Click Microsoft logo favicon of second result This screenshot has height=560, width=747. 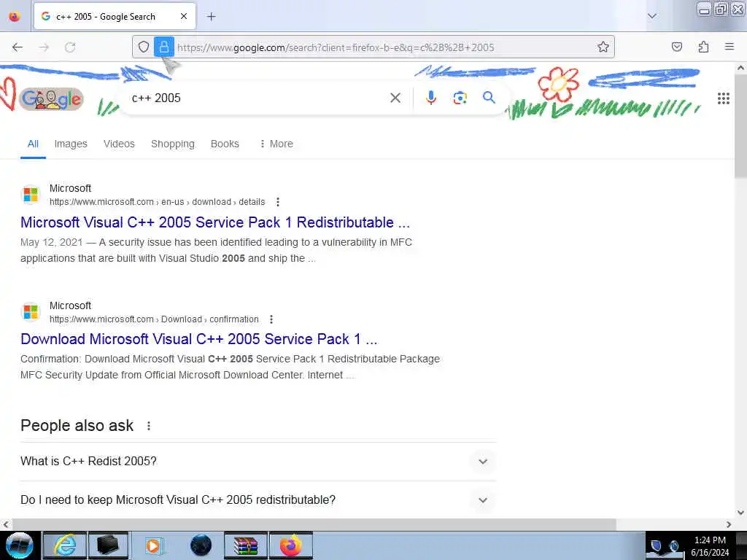click(31, 312)
